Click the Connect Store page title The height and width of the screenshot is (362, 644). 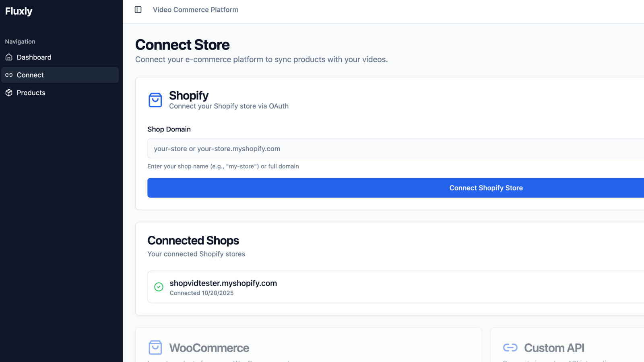coord(182,45)
